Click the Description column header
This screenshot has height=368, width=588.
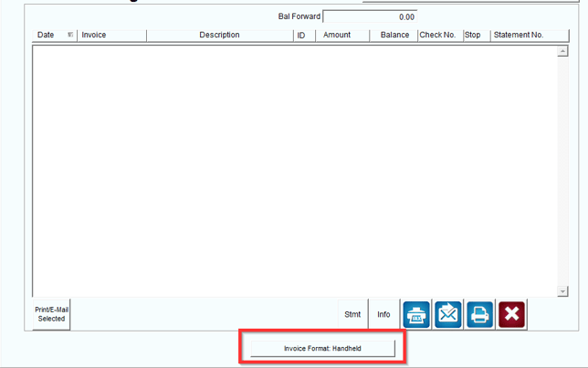[x=220, y=36]
